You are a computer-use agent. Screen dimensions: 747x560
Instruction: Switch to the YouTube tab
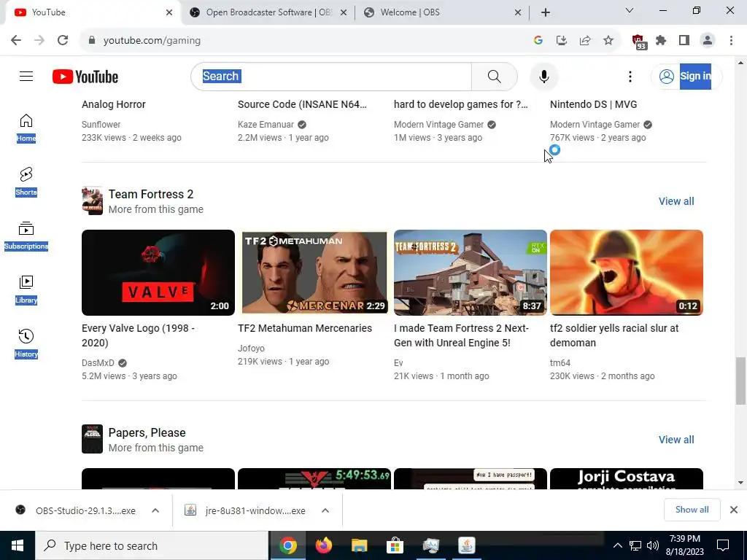[x=93, y=12]
